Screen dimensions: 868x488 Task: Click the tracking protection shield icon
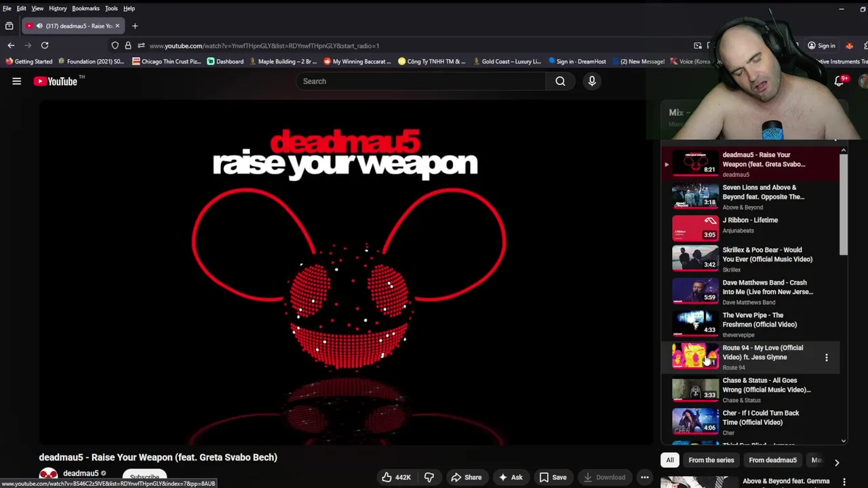click(x=115, y=45)
